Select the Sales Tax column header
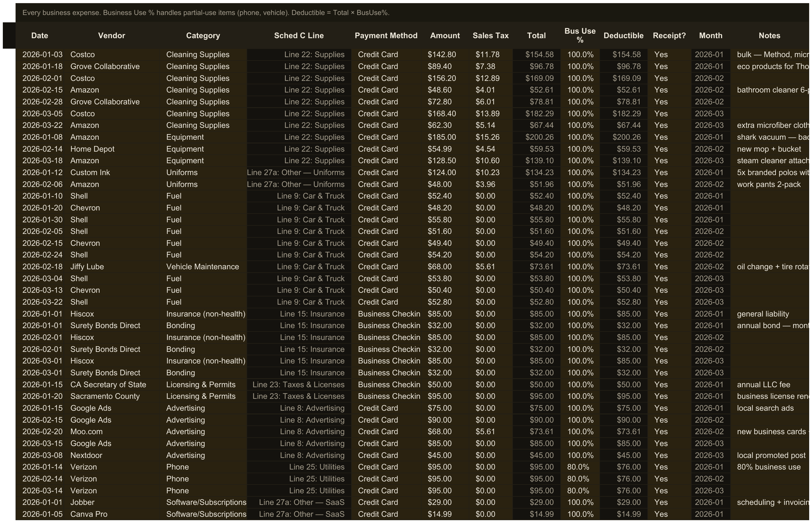Screen dimensions: 812x523 click(491, 36)
